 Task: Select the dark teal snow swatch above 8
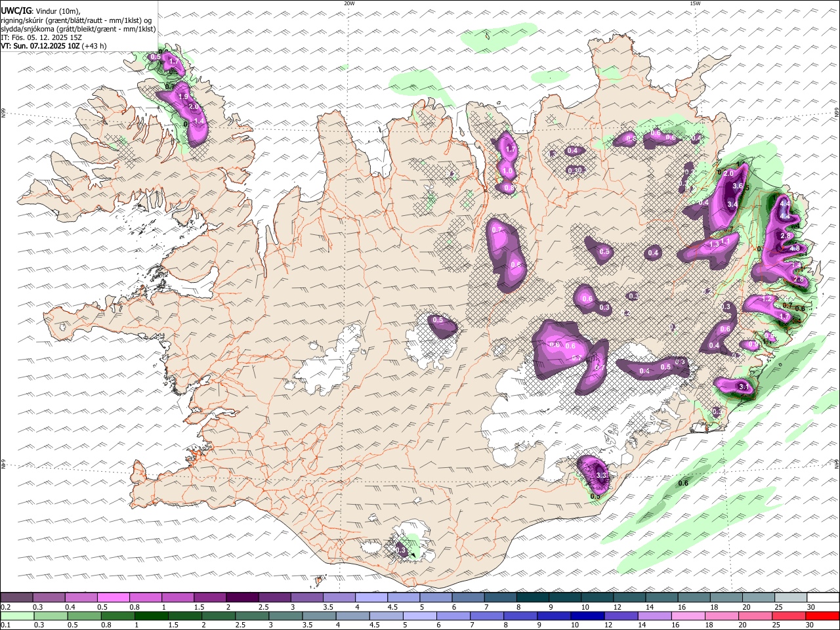(532, 598)
